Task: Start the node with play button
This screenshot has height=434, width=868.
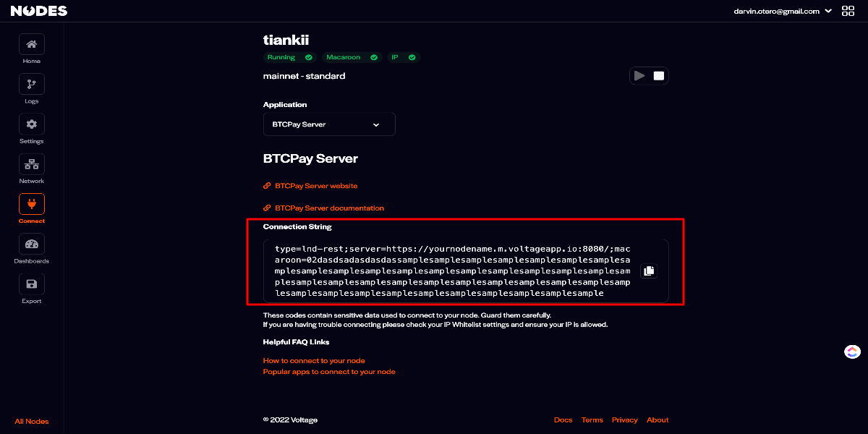Action: click(639, 75)
